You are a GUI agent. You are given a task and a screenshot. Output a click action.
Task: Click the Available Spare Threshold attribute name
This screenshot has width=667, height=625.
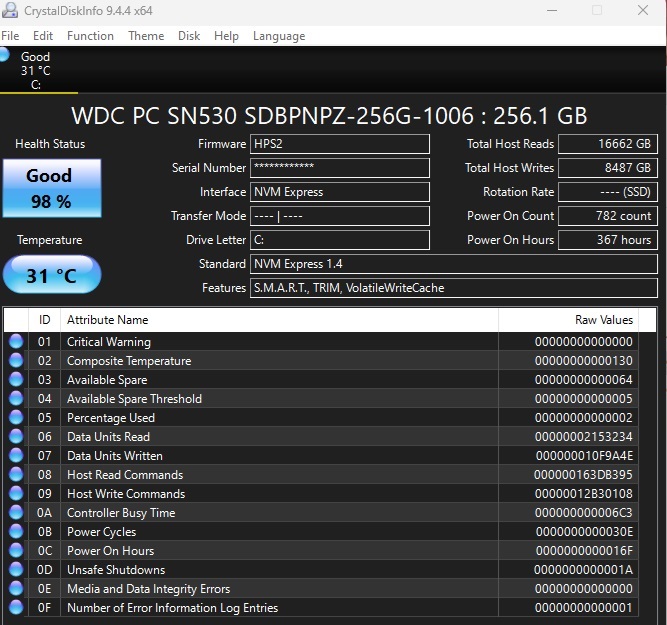click(134, 399)
